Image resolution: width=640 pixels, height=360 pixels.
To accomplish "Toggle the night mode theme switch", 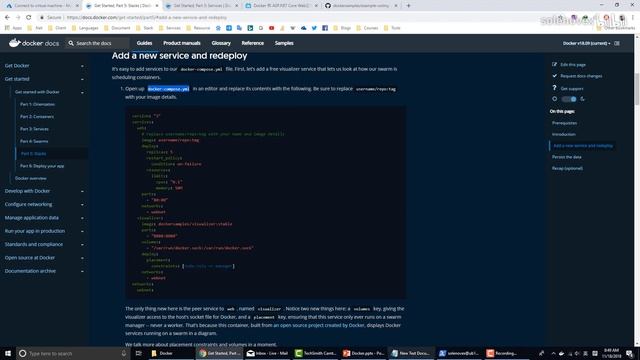I will click(569, 99).
